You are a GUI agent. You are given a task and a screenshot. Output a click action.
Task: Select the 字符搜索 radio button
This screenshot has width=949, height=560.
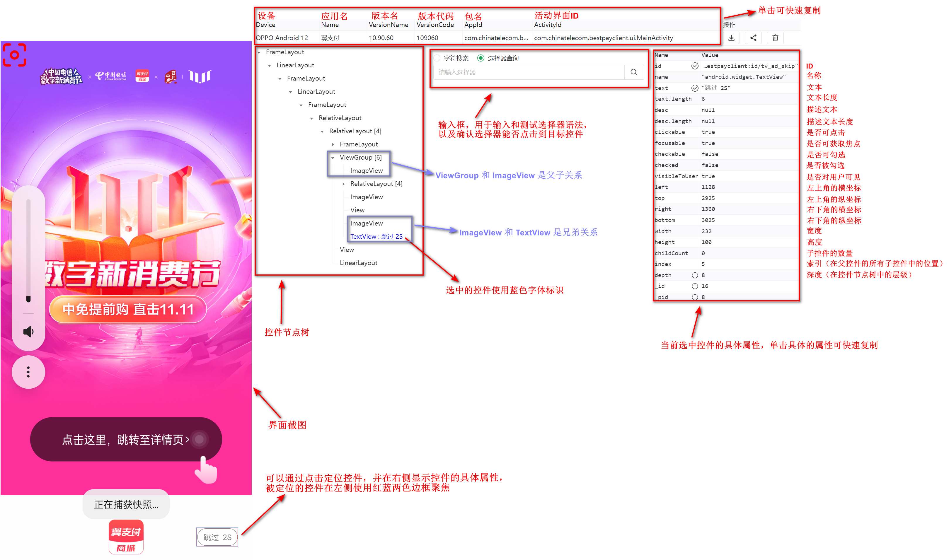(x=437, y=58)
